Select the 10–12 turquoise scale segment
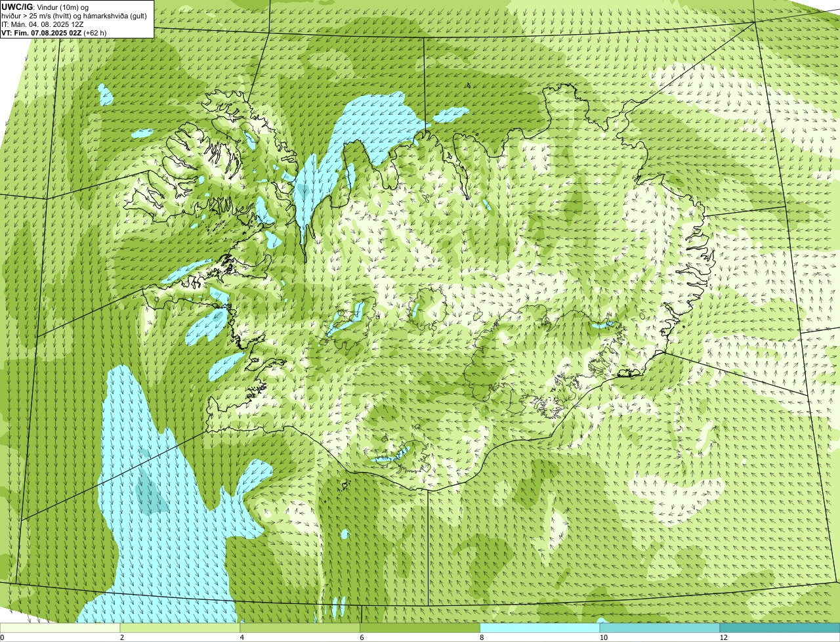The height and width of the screenshot is (642, 840). (660, 628)
